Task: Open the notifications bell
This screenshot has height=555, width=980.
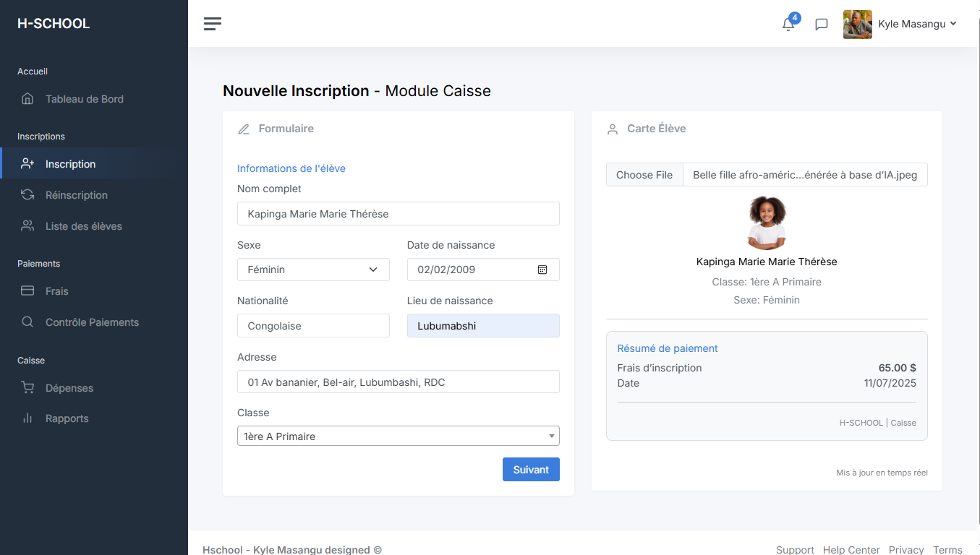Action: tap(788, 24)
